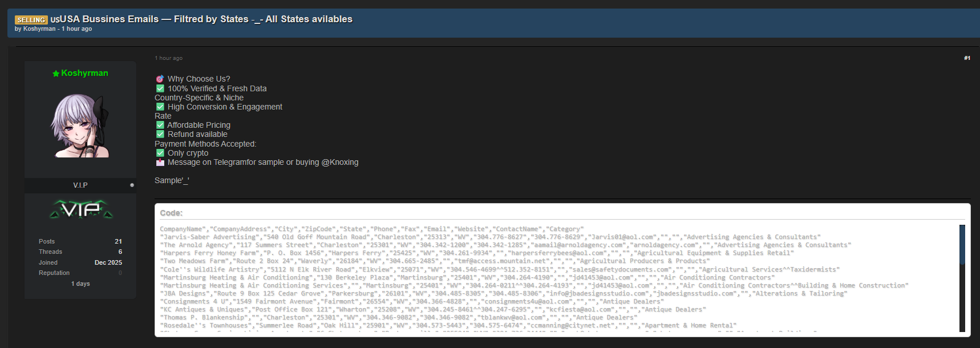The height and width of the screenshot is (348, 980).
Task: Click check icon beside Only crypto
Action: click(x=160, y=153)
